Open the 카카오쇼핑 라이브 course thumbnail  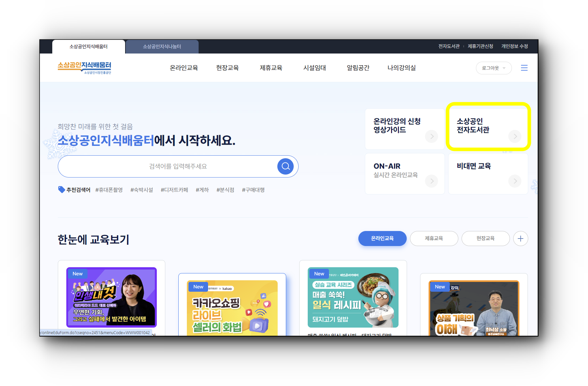coord(232,308)
